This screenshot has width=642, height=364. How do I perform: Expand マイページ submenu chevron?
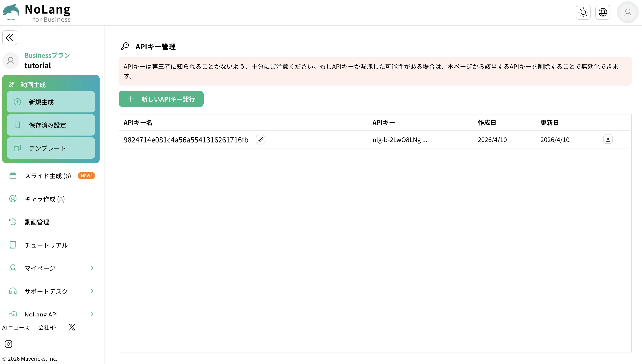(92, 268)
